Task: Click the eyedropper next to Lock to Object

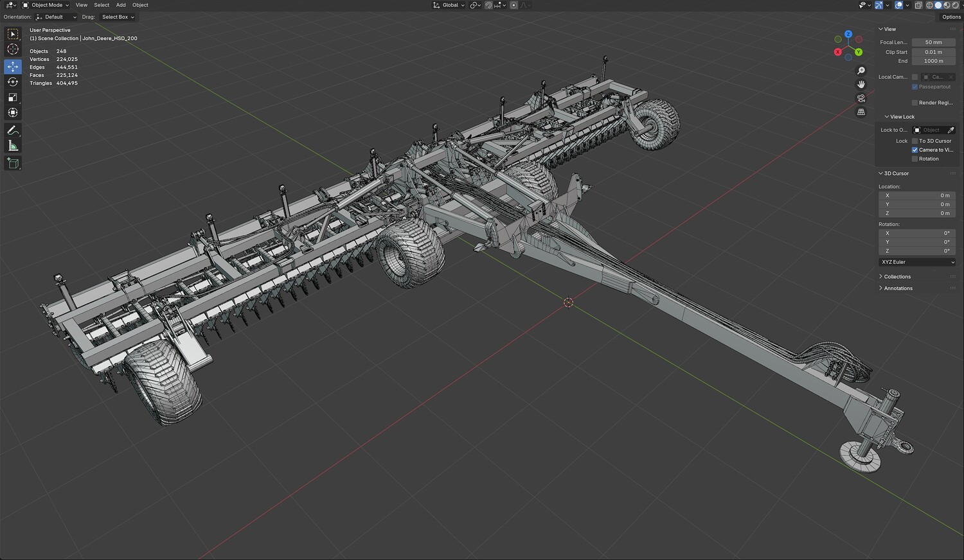Action: click(951, 130)
